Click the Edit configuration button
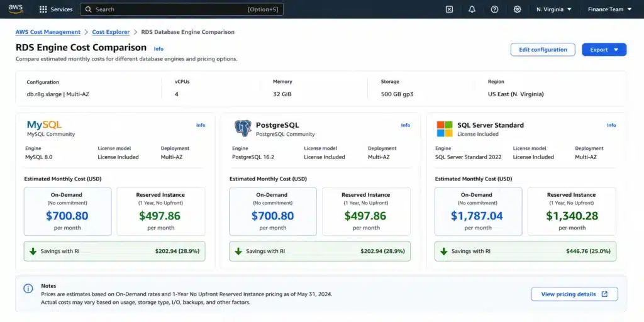The width and height of the screenshot is (644, 322). (543, 50)
